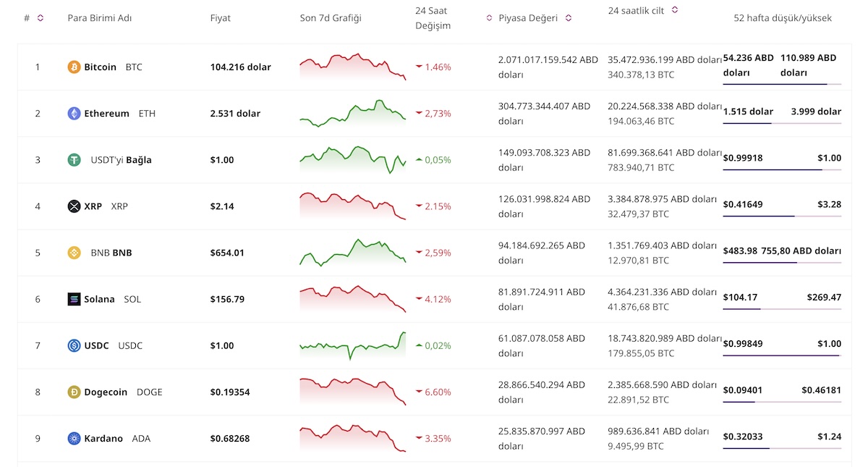Click the Para Birimi Adı column header
This screenshot has height=467, width=868.
[x=100, y=18]
